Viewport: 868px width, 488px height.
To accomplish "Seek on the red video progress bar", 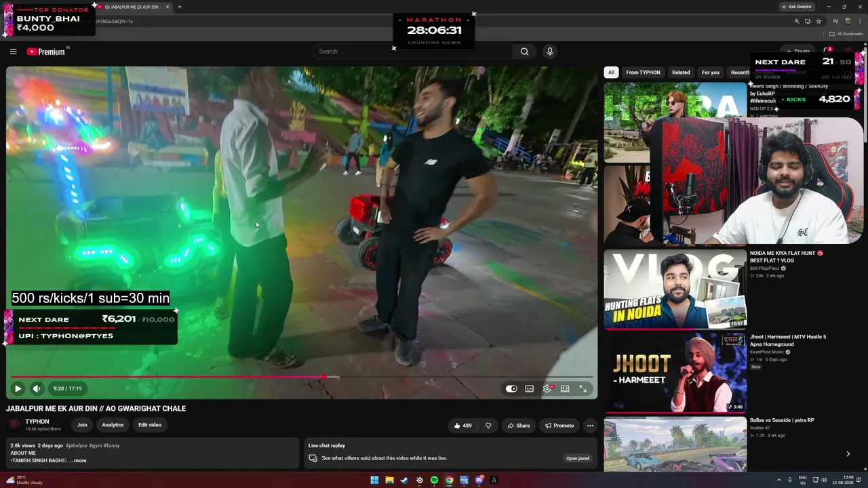I will click(302, 377).
